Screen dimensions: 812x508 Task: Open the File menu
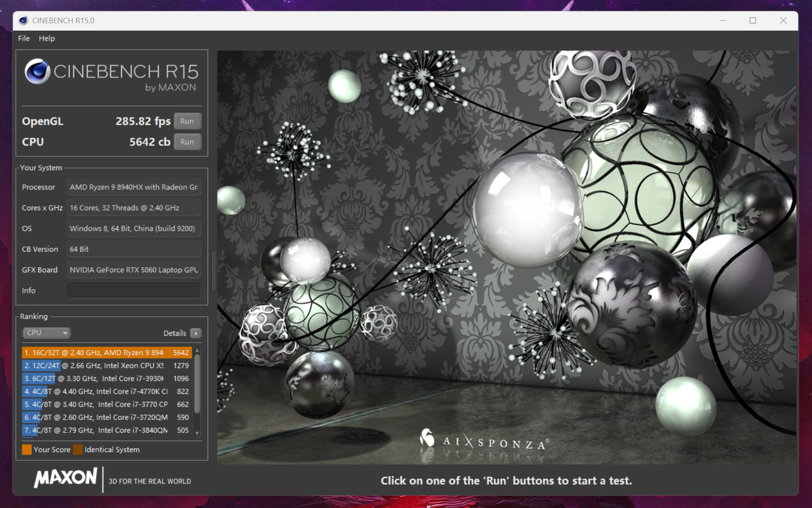tap(24, 38)
